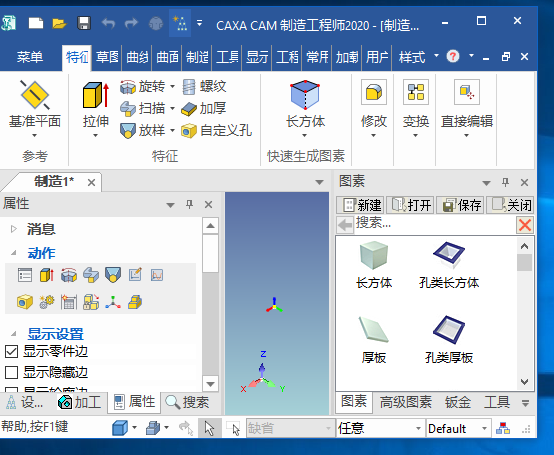The height and width of the screenshot is (455, 554).
Task: Open the 变换 transform tool
Action: pyautogui.click(x=416, y=108)
